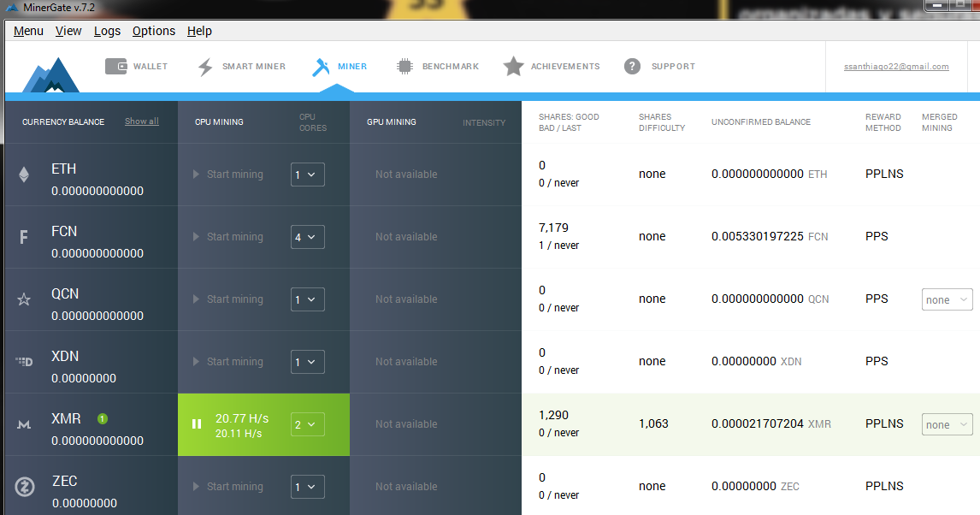Viewport: 980px width, 515px height.
Task: Click the ETH Ethereum diamond icon
Action: click(x=24, y=175)
